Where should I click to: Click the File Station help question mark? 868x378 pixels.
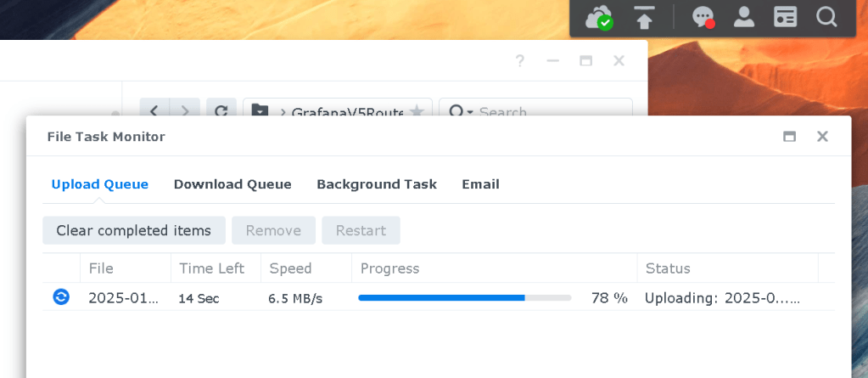coord(519,61)
